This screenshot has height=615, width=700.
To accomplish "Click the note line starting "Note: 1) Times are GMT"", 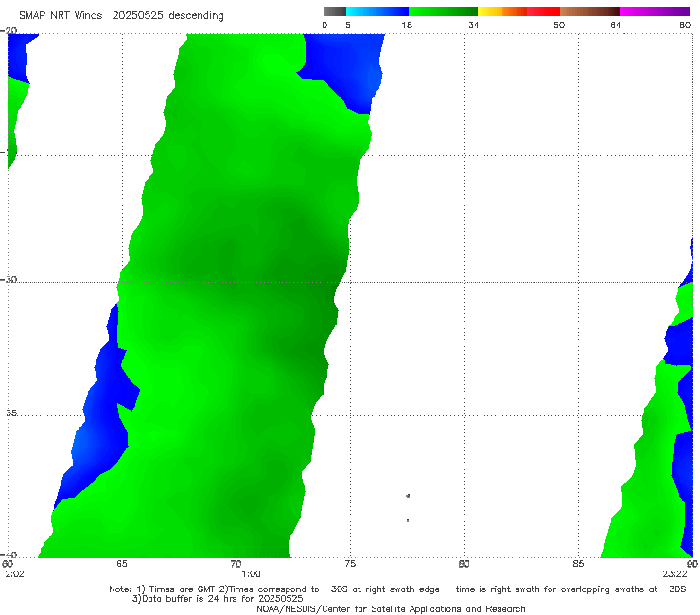I will click(397, 589).
